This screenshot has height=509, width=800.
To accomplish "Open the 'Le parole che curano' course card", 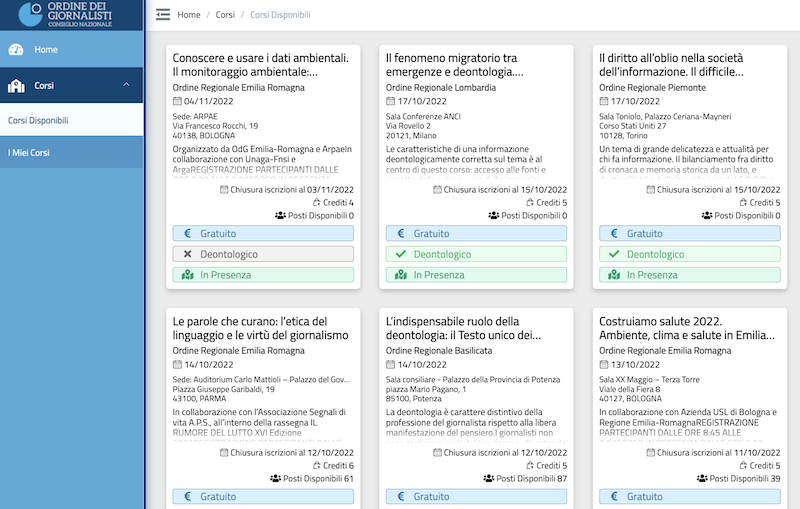I will tap(260, 328).
